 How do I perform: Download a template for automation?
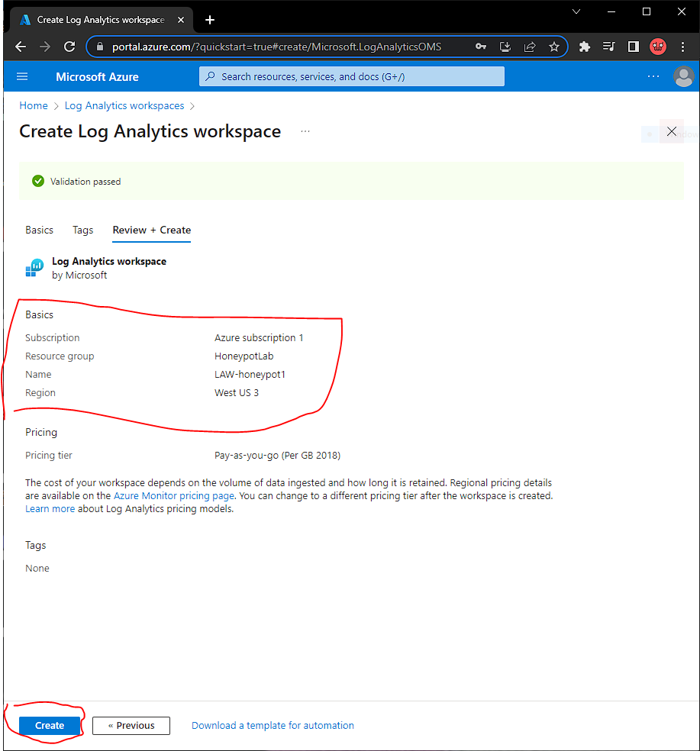(273, 725)
